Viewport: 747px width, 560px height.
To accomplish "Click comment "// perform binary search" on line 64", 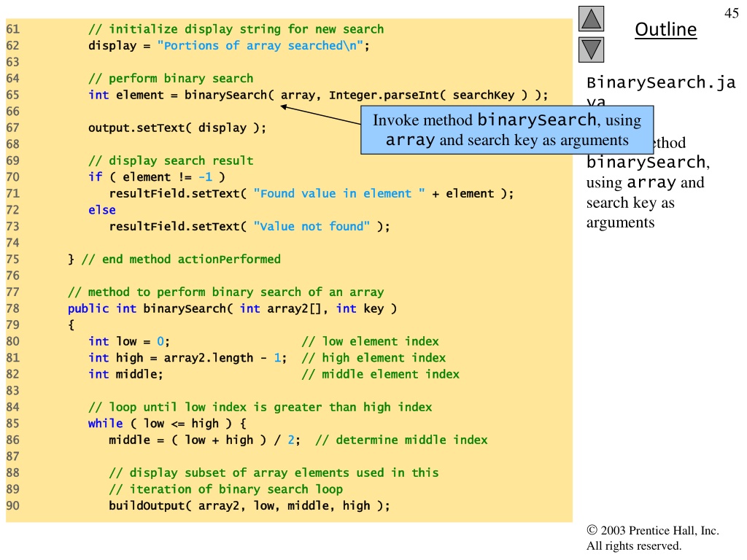I will coord(171,79).
